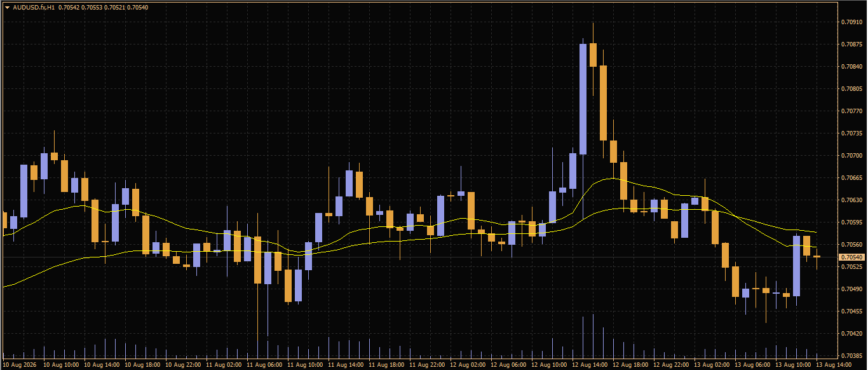Click the 0.70840 price axis label

[x=851, y=67]
